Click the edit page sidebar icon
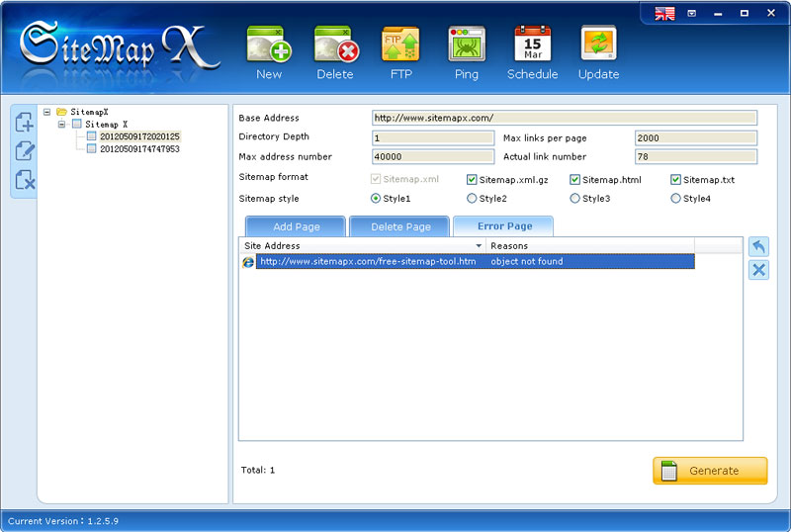The width and height of the screenshot is (791, 532). (24, 151)
